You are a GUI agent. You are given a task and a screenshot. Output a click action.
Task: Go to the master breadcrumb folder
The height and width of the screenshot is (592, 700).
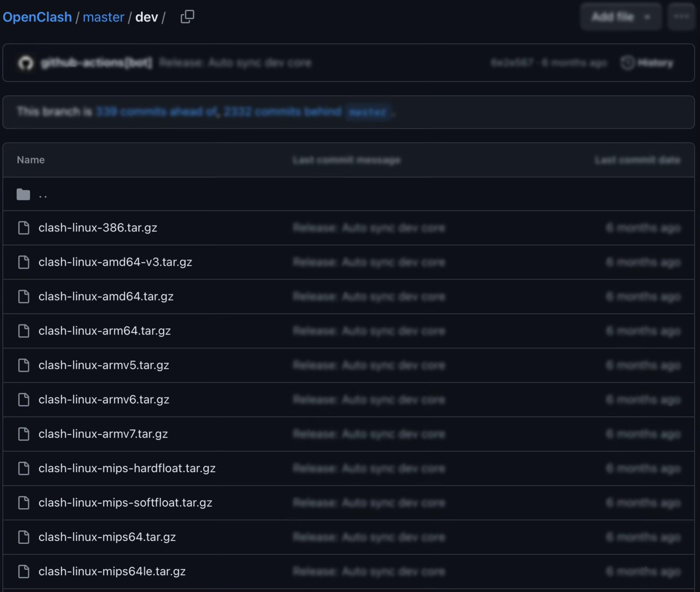coord(103,17)
